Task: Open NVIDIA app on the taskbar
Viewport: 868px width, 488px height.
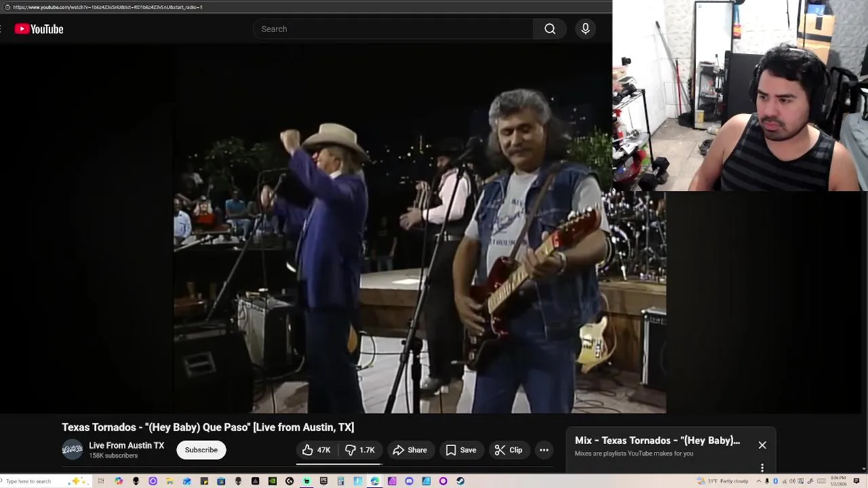Action: [273, 481]
